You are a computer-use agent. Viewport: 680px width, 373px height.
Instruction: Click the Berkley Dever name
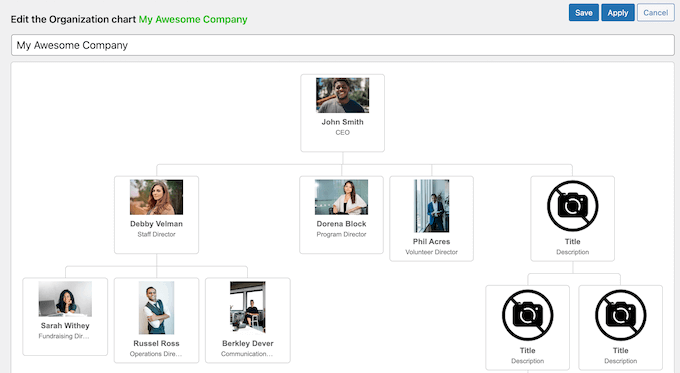248,344
